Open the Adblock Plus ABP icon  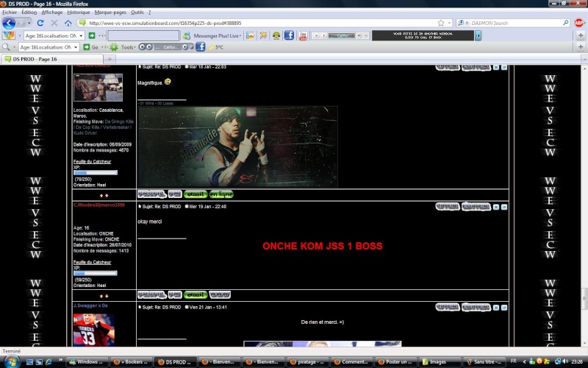coord(579,23)
